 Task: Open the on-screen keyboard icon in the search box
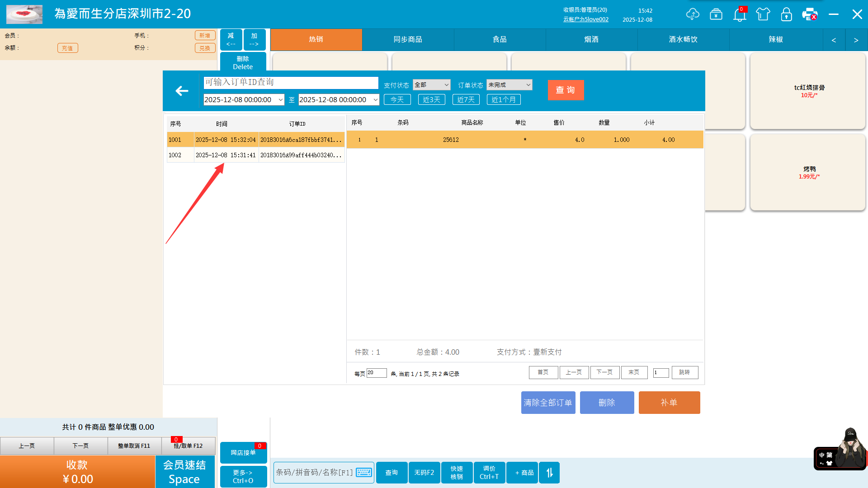tap(363, 473)
